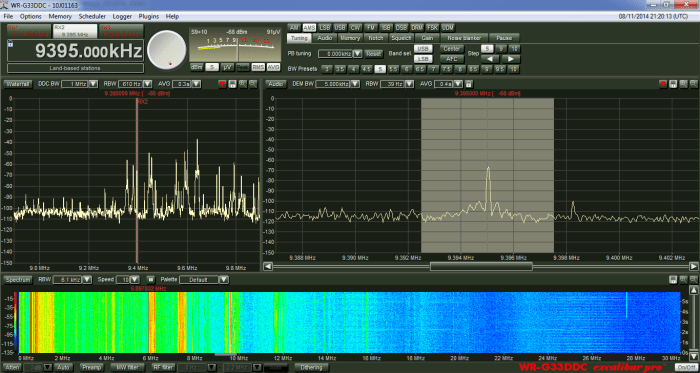
Task: Save DDC spectrum with the floppy disk icon
Action: coord(233,84)
